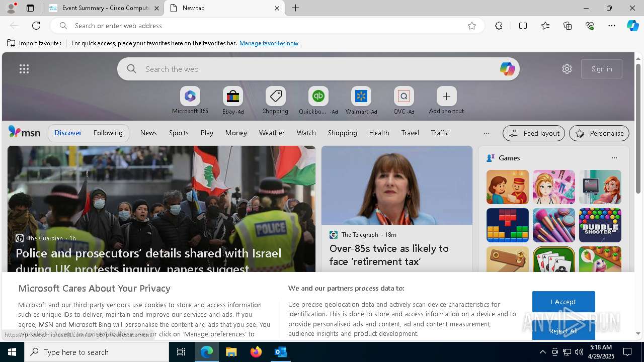The height and width of the screenshot is (362, 644).
Task: Open the Shopping shortcut tile
Action: (275, 100)
